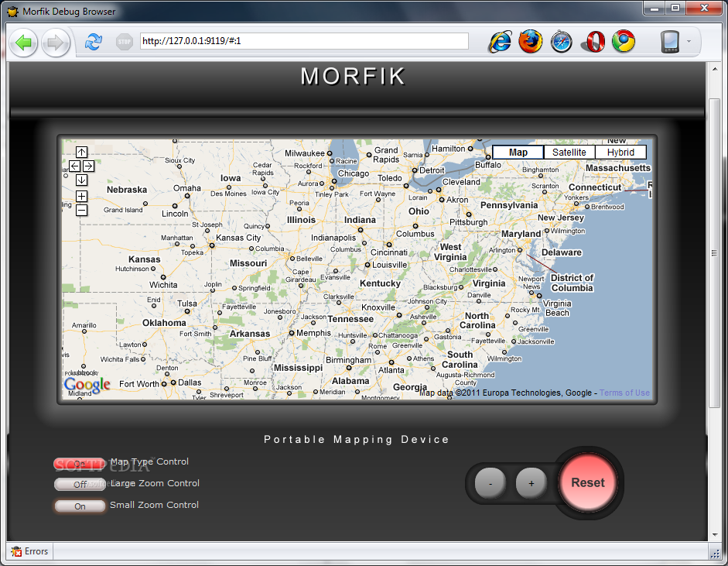Image resolution: width=728 pixels, height=566 pixels.
Task: Open page in Google Chrome
Action: coord(624,41)
